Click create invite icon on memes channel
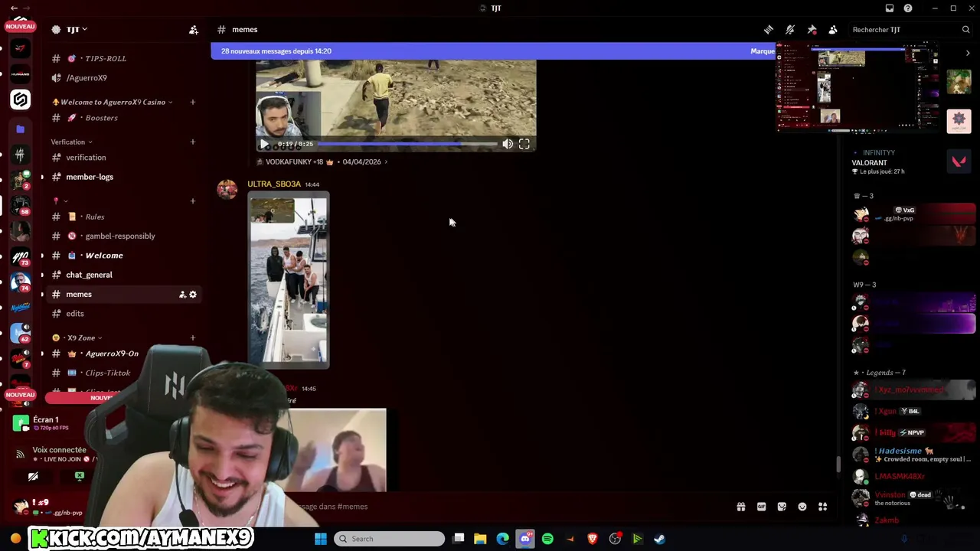This screenshot has height=551, width=980. [x=182, y=295]
